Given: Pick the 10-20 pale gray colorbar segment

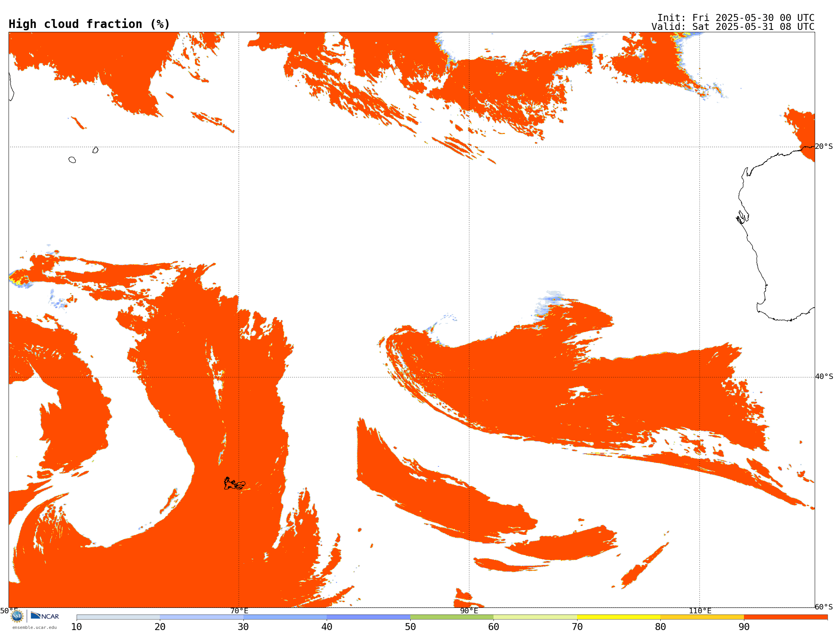Looking at the screenshot, I should point(118,617).
